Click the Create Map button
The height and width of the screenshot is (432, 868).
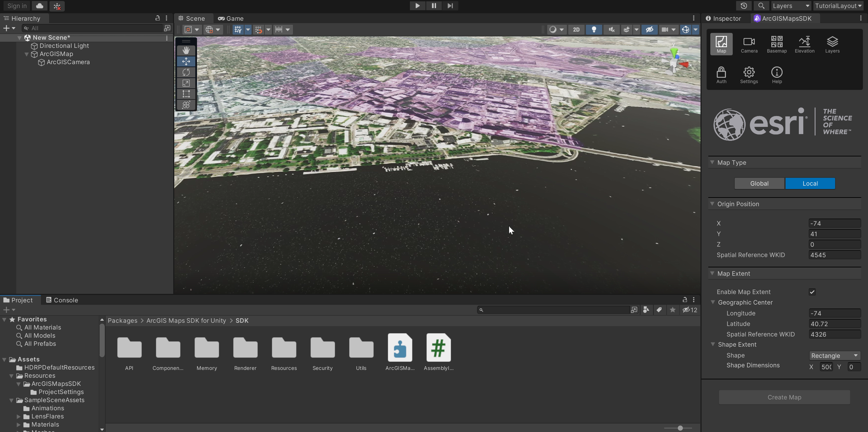[784, 397]
